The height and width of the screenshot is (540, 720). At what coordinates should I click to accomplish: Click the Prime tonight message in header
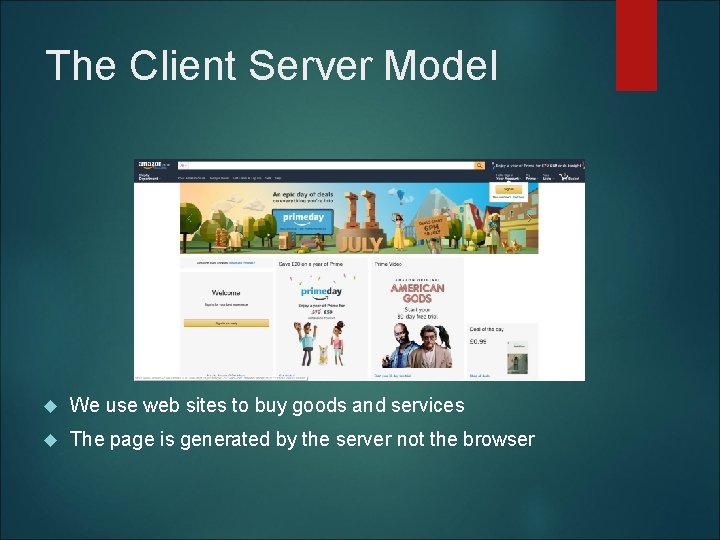[x=538, y=165]
